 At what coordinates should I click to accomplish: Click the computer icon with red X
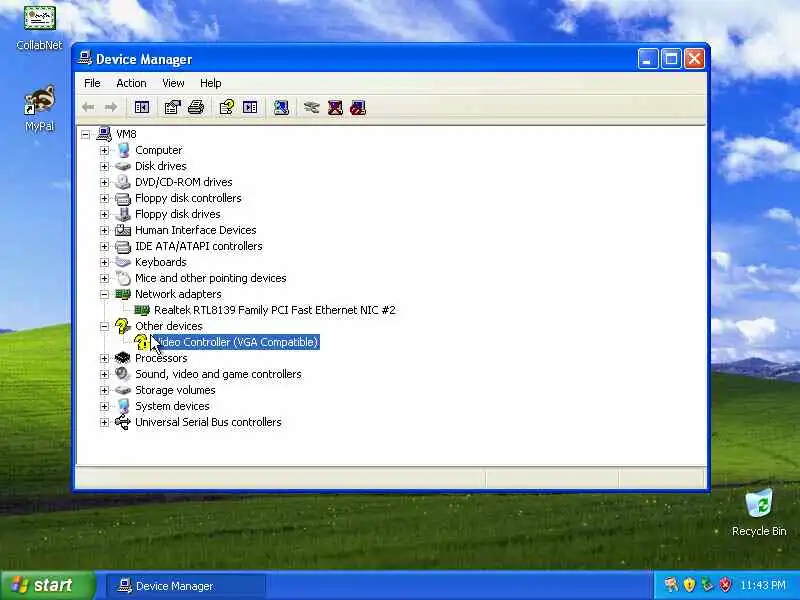pyautogui.click(x=335, y=107)
